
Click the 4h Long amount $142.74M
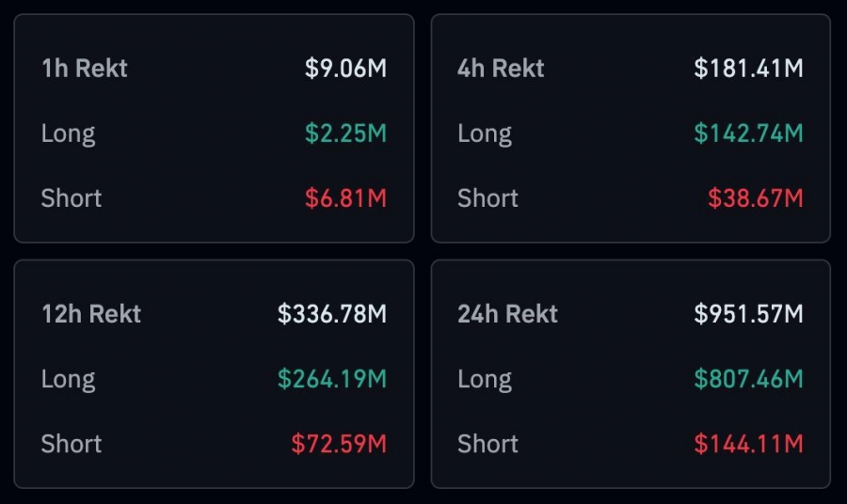tap(749, 134)
